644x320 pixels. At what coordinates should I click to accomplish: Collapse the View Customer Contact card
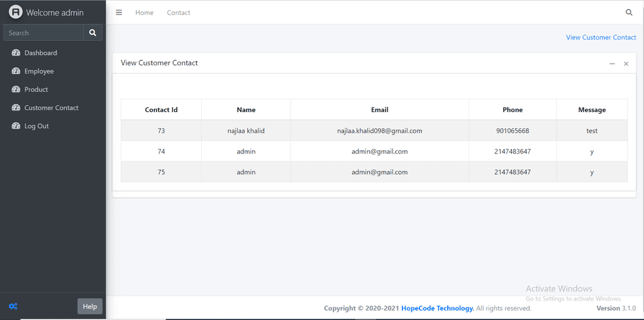click(612, 63)
